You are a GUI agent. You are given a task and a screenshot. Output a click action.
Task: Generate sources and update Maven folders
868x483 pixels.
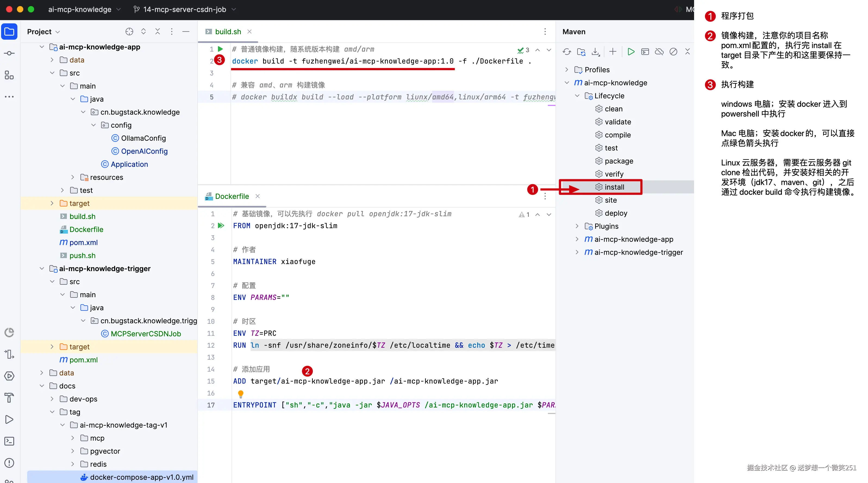coord(581,52)
